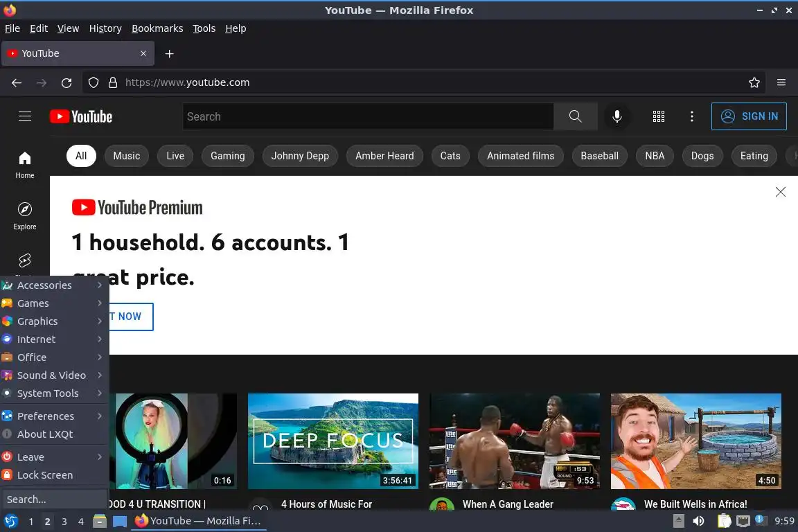Click the clipboard tray icon
Viewport: 798px width, 532px height.
(724, 521)
